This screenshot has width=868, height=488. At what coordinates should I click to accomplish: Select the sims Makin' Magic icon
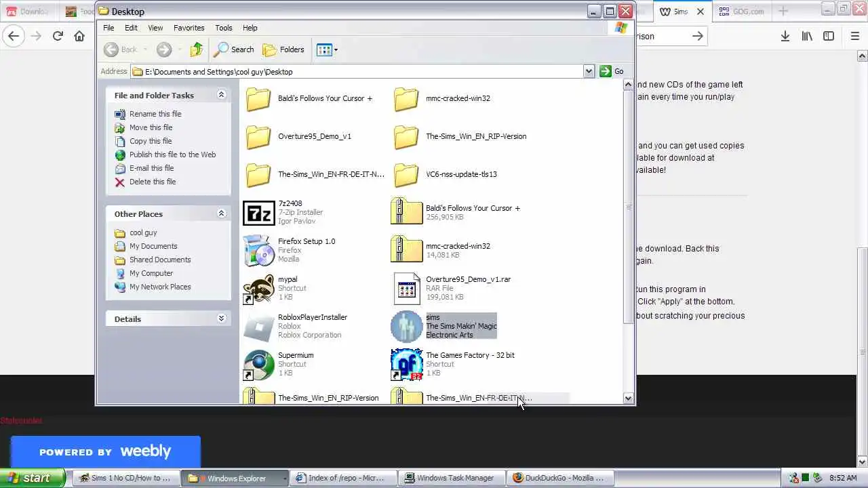(x=406, y=327)
